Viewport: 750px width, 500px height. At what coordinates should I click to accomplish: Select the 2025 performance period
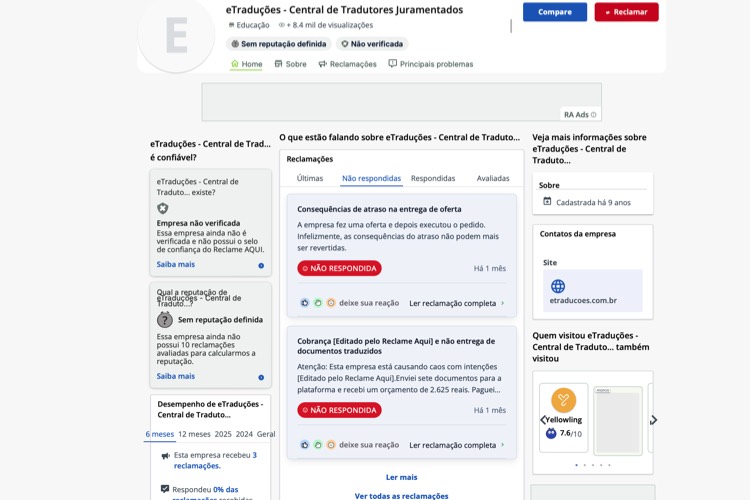(x=223, y=434)
